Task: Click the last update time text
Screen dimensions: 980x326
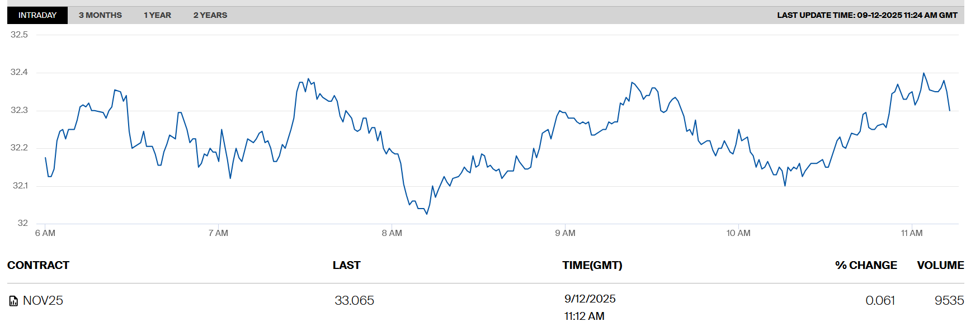Action: 867,15
